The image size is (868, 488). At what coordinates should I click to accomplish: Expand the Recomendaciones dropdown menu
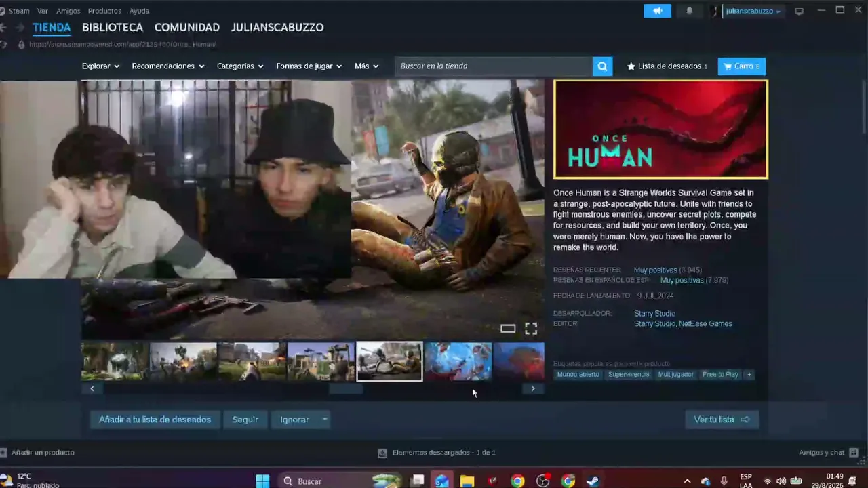[x=168, y=66]
